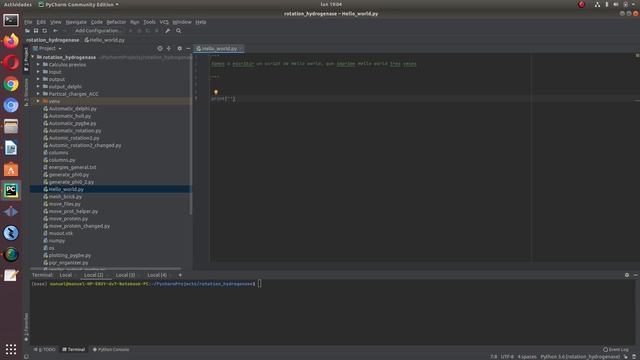Switch to the Hello_world.py editor tab
This screenshot has width=640, height=360.
pyautogui.click(x=218, y=49)
